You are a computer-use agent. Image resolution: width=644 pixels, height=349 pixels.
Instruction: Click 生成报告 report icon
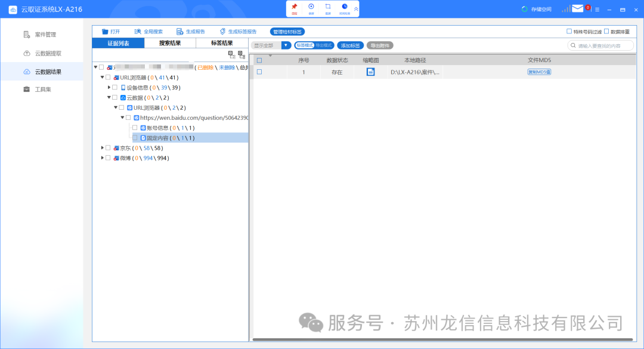pos(179,32)
